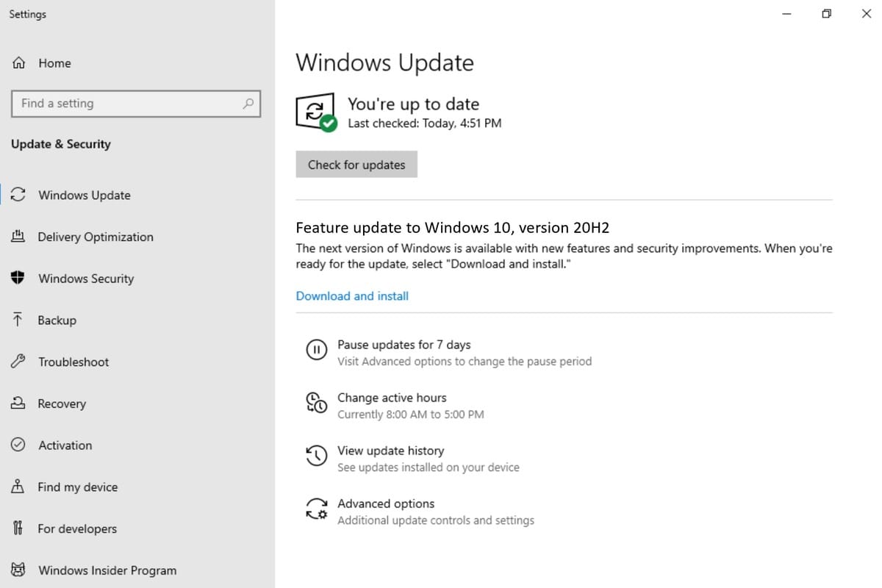882x588 pixels.
Task: Open Windows Security via its shield icon
Action: coord(18,279)
